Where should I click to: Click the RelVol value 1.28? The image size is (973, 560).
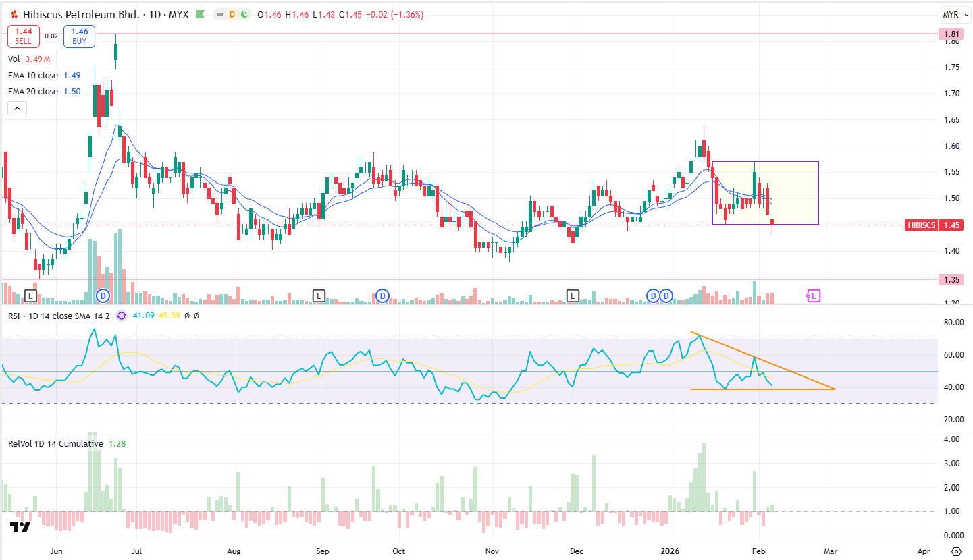[x=117, y=443]
